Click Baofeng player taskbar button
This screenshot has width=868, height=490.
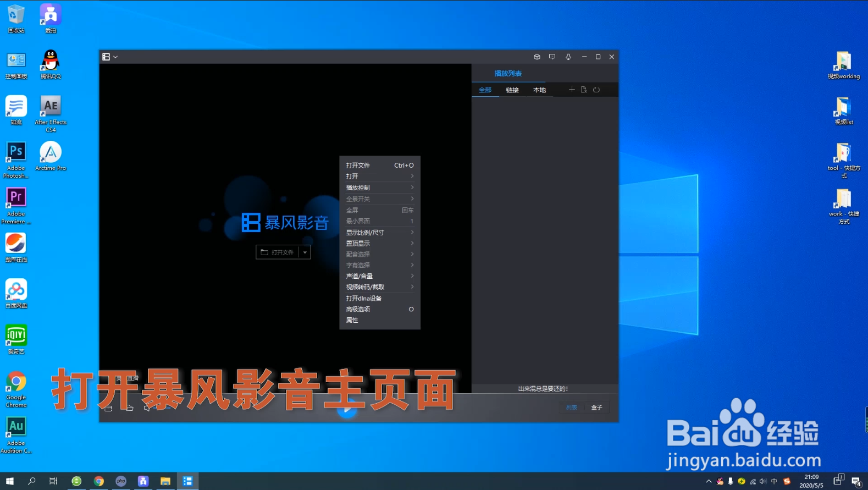click(187, 481)
